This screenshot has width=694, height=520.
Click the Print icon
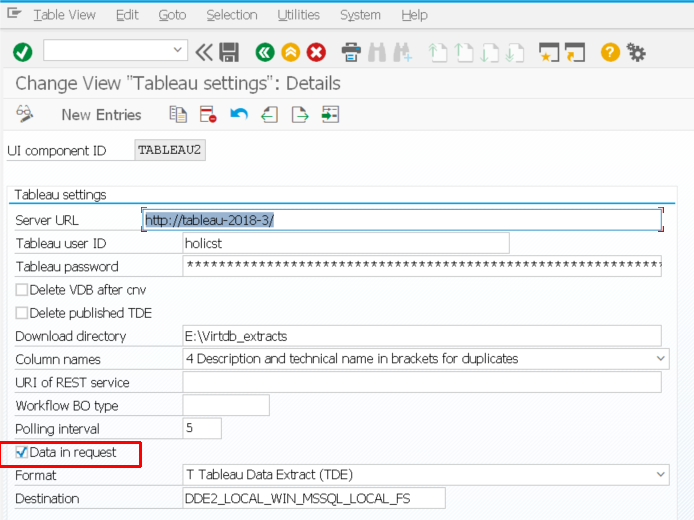pos(351,52)
